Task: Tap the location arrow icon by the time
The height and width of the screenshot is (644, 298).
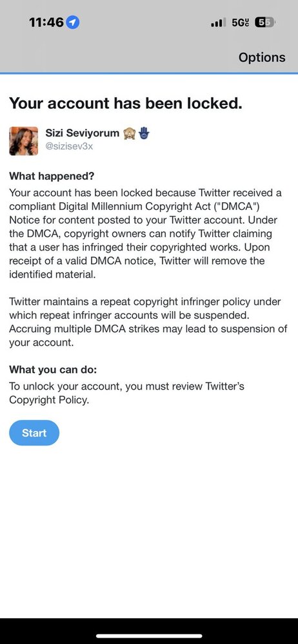Action: [x=73, y=22]
